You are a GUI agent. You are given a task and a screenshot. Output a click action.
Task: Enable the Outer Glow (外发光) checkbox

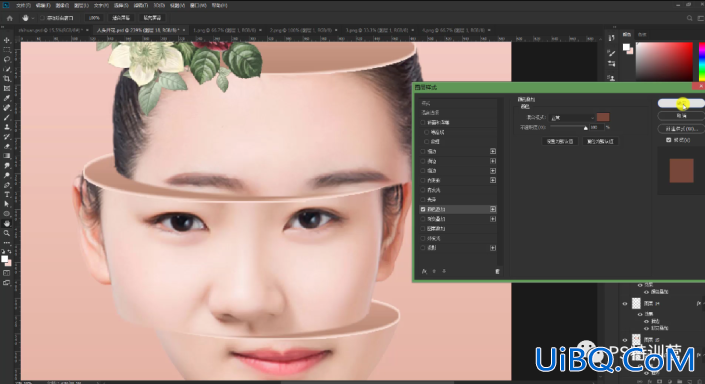tap(423, 238)
